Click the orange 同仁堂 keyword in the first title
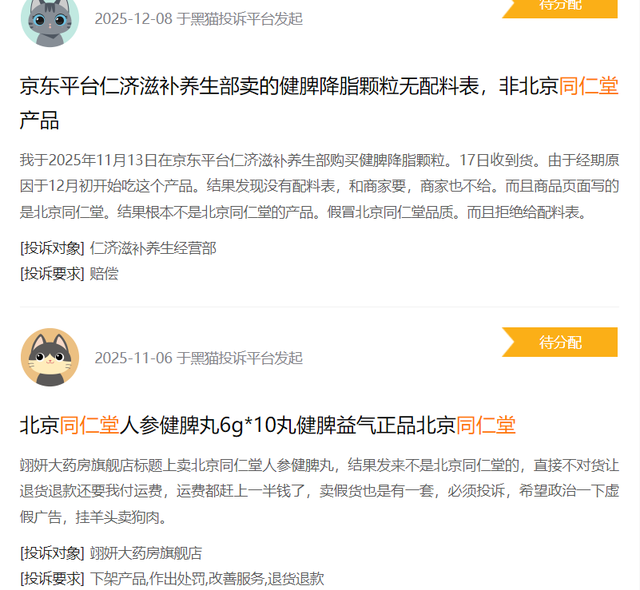 click(589, 86)
